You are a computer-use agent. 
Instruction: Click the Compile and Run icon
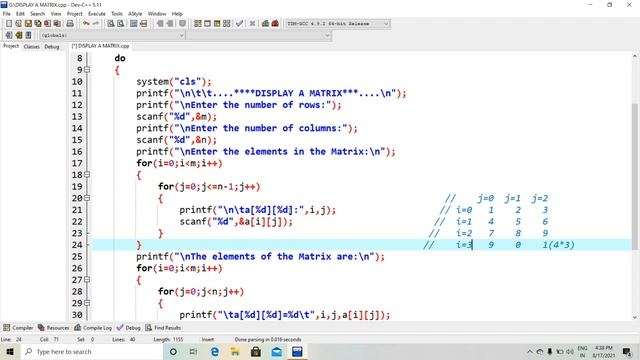[217, 24]
